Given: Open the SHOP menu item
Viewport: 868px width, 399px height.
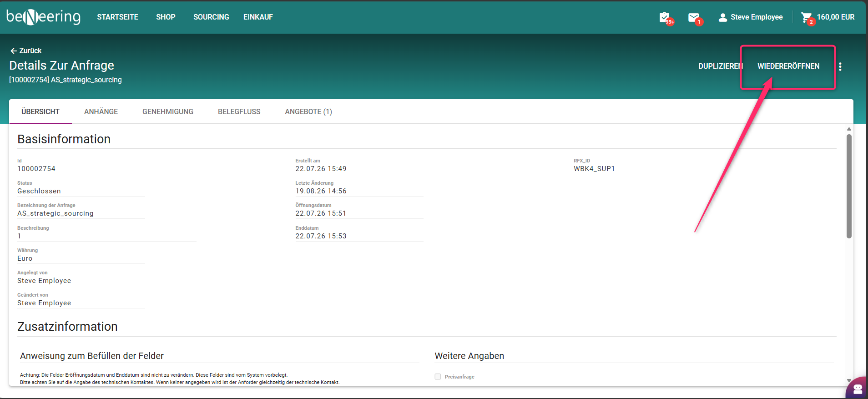Looking at the screenshot, I should pos(166,17).
